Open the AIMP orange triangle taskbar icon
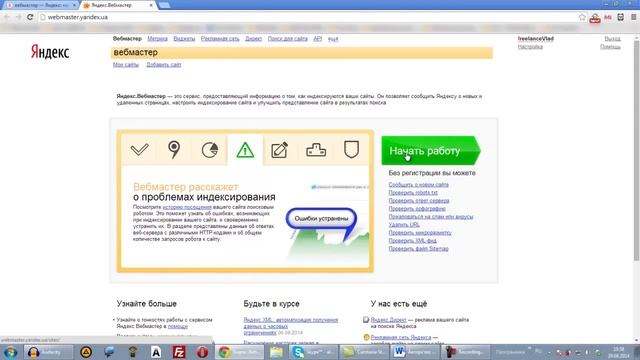The width and height of the screenshot is (640, 360). [x=86, y=352]
